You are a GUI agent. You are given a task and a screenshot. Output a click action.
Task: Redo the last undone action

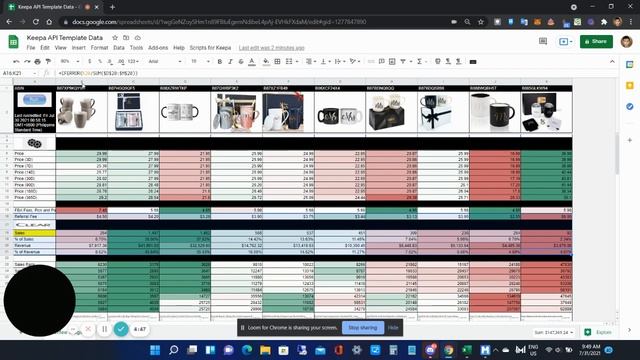(27, 62)
